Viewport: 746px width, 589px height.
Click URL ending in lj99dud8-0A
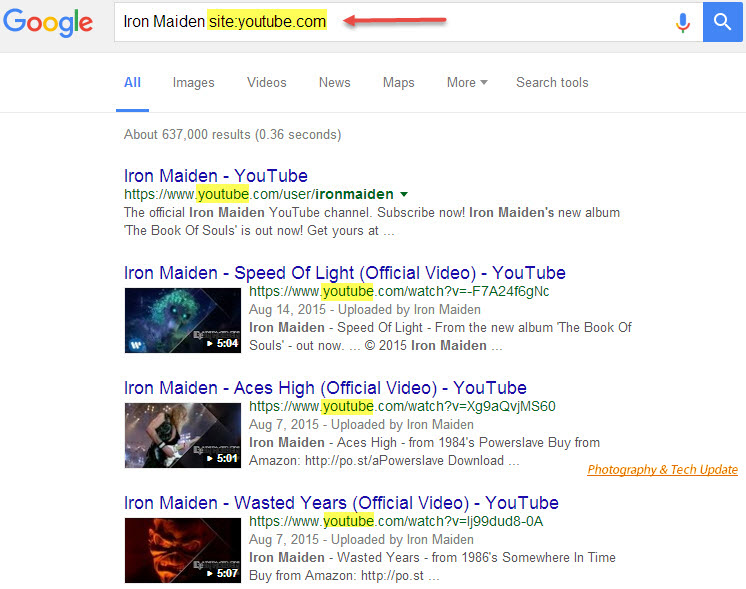click(396, 521)
